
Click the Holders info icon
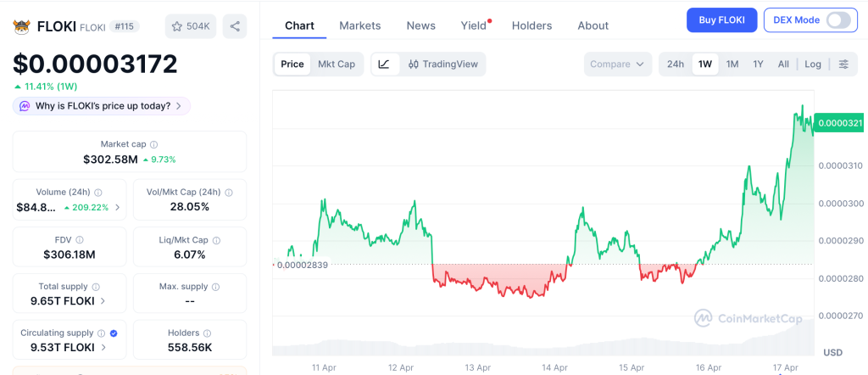207,333
